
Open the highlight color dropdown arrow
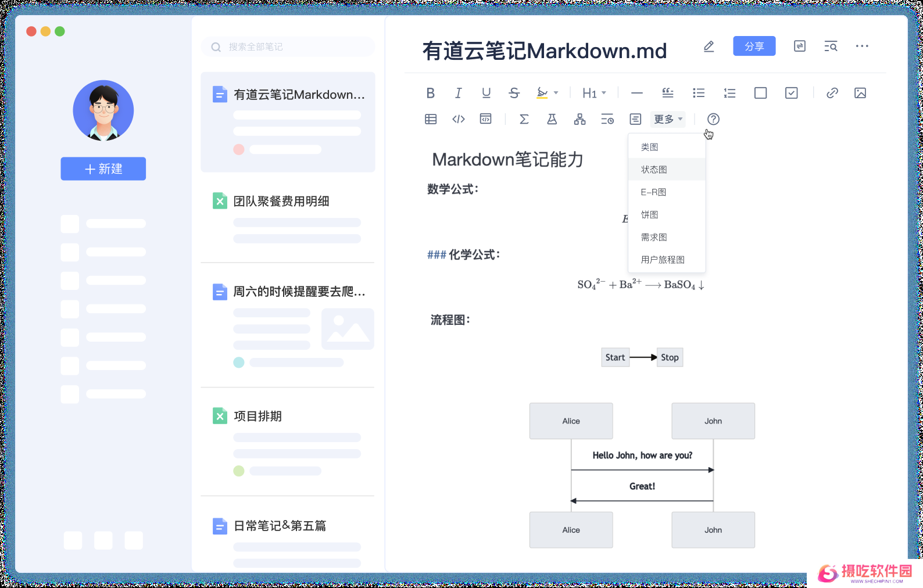(x=556, y=93)
